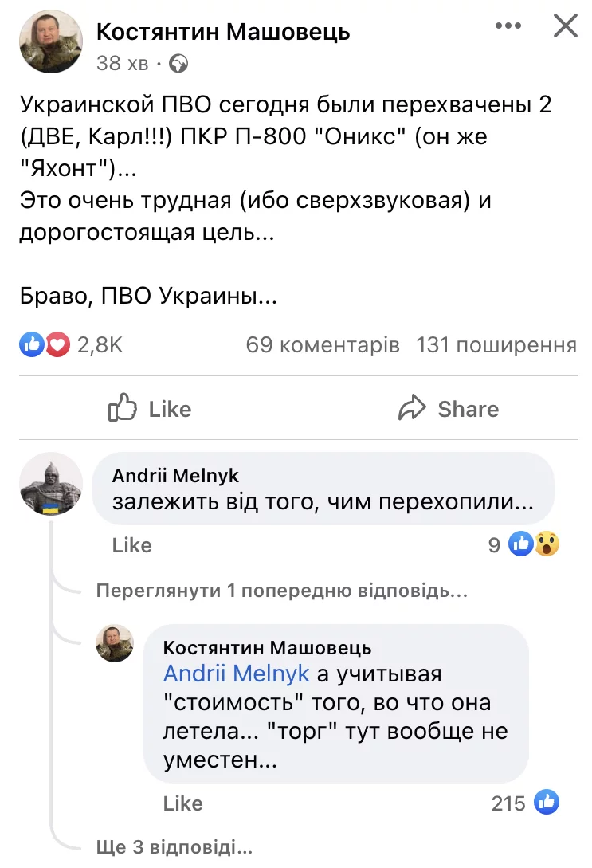Click the thumbs-up icon next to 215
Image resolution: width=592 pixels, height=868 pixels.
[547, 802]
